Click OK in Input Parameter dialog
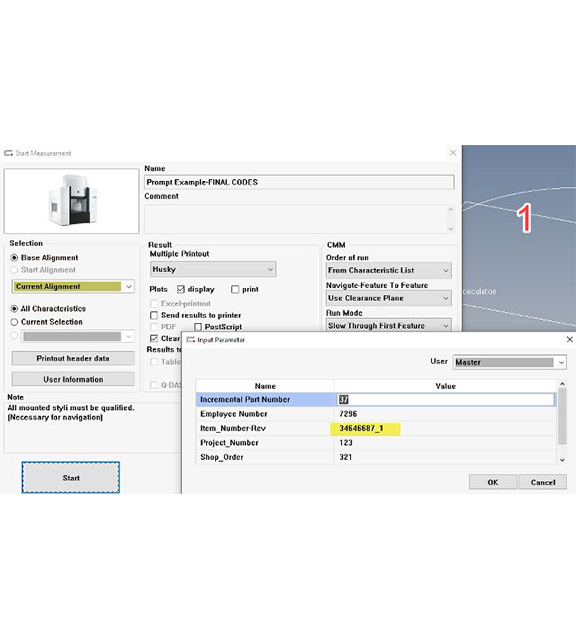 tap(493, 482)
